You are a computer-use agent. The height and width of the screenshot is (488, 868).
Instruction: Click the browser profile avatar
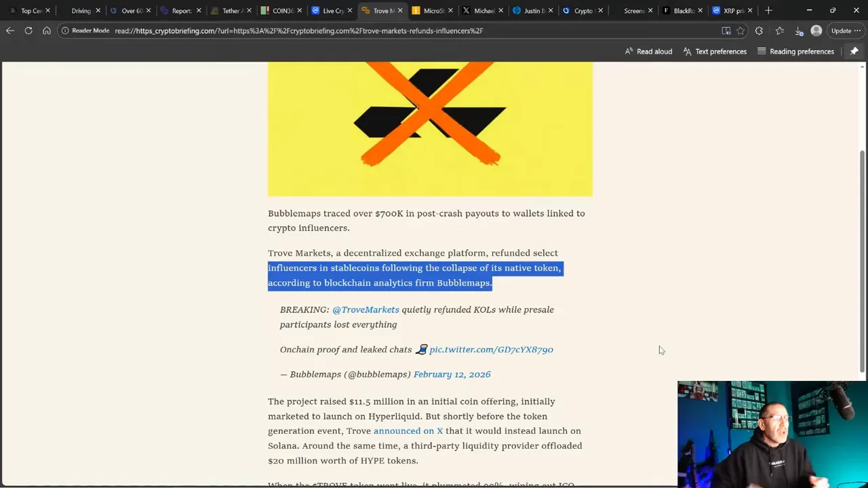tap(816, 30)
